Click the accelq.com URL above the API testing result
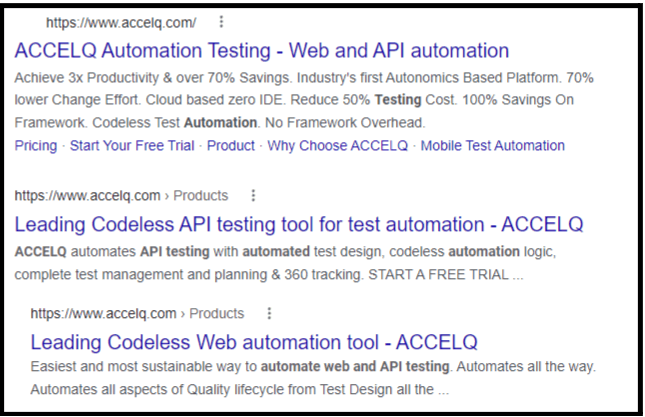 [x=88, y=195]
